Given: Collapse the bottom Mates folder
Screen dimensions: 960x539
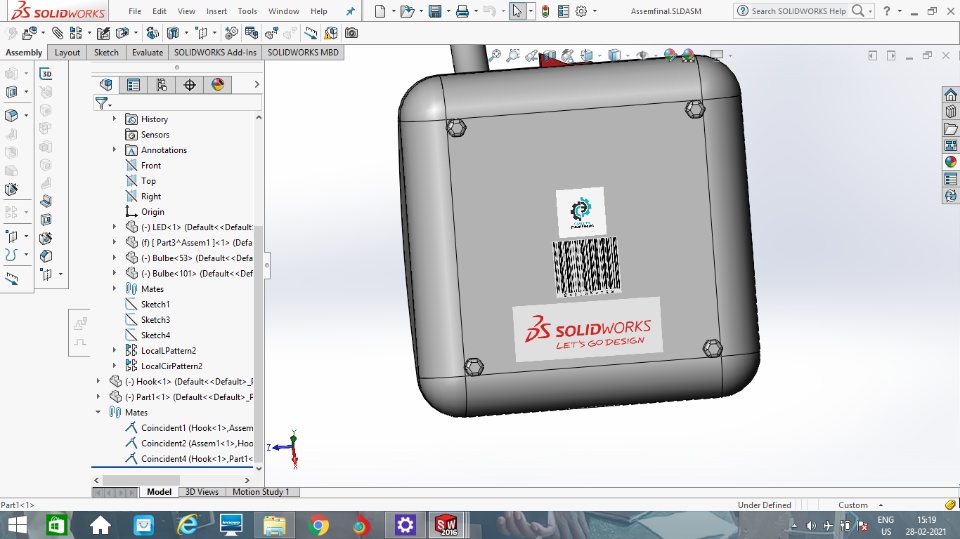Looking at the screenshot, I should [98, 412].
